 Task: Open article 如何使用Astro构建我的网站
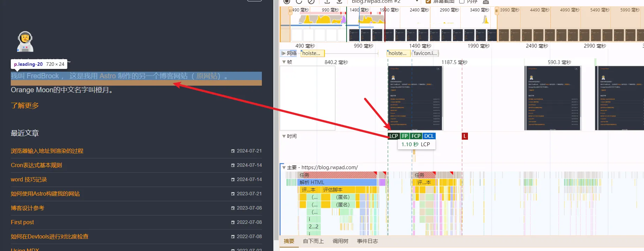tap(45, 194)
